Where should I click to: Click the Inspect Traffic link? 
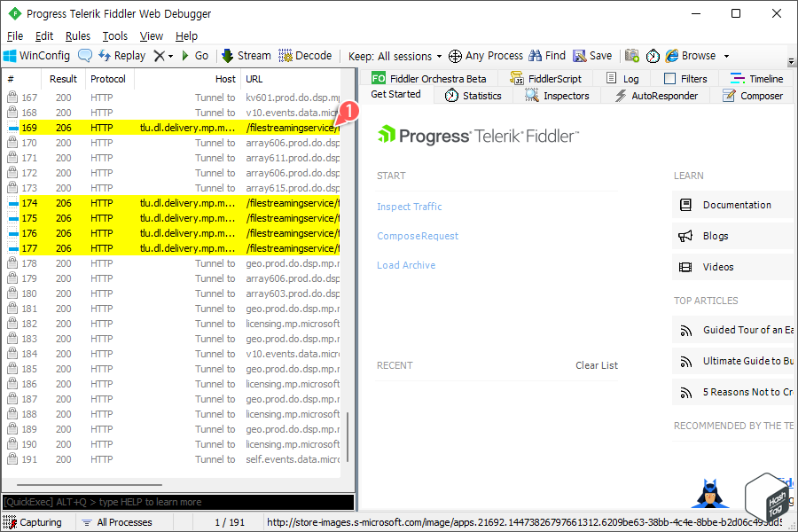coord(409,207)
